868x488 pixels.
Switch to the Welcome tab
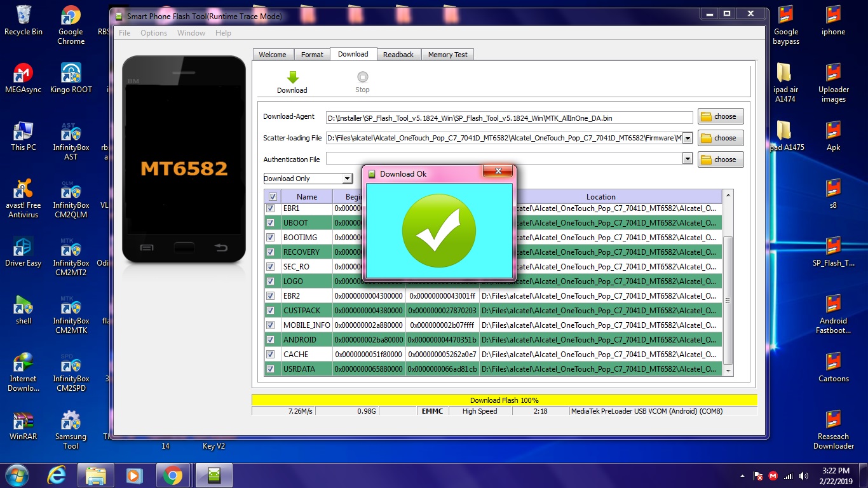tap(273, 55)
